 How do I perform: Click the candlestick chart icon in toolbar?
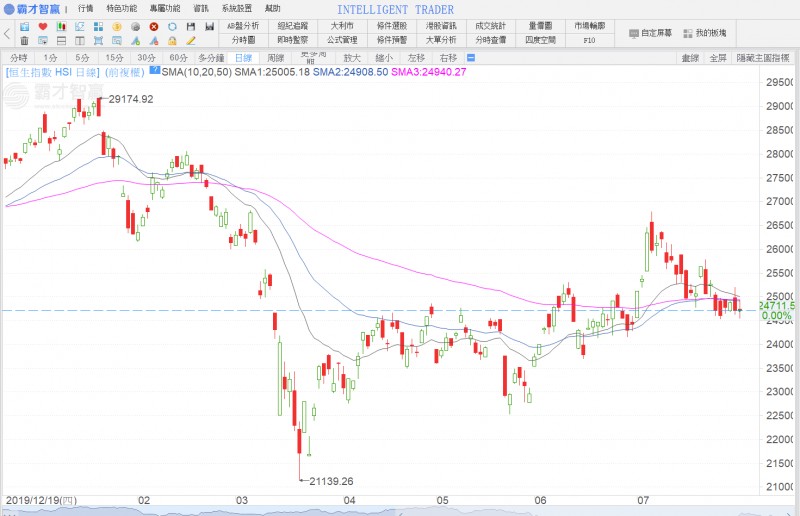pos(62,26)
